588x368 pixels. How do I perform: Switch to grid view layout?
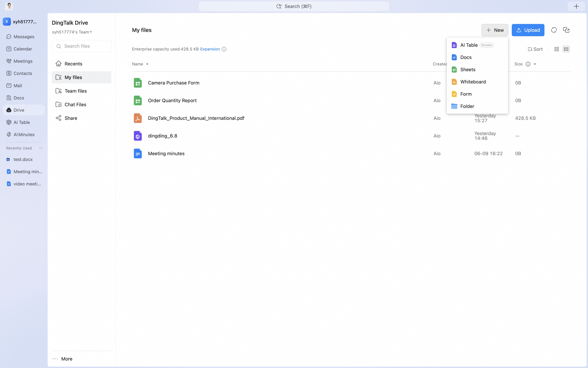[557, 49]
